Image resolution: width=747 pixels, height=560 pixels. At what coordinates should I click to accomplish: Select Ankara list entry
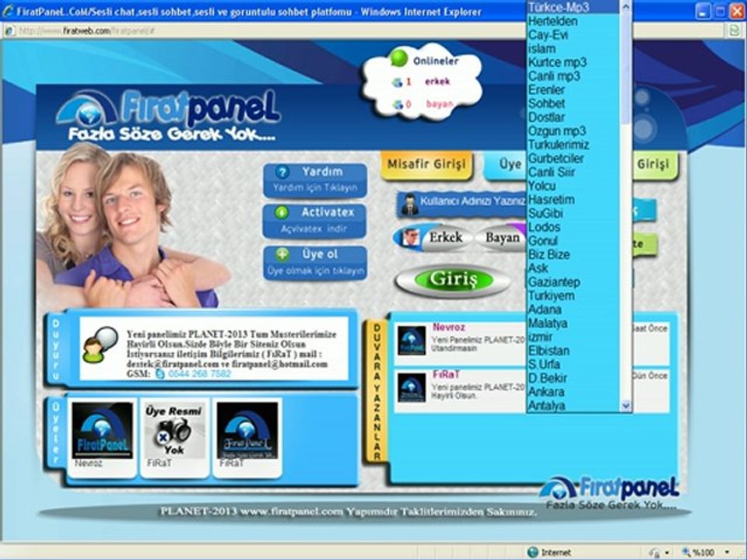(573, 392)
